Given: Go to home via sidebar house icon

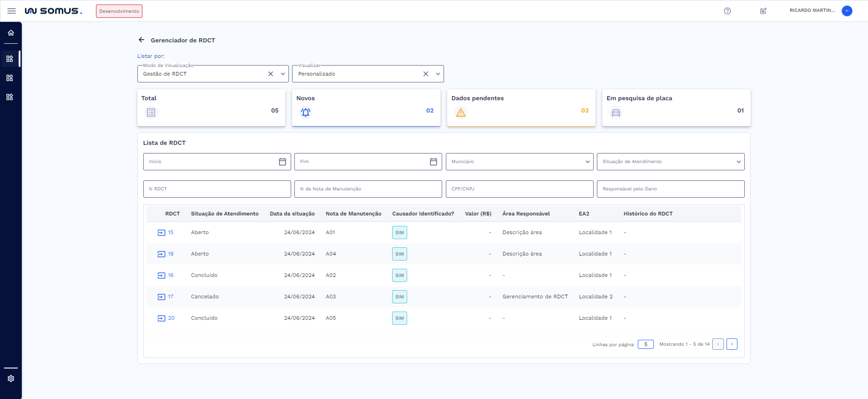Looking at the screenshot, I should (x=11, y=33).
